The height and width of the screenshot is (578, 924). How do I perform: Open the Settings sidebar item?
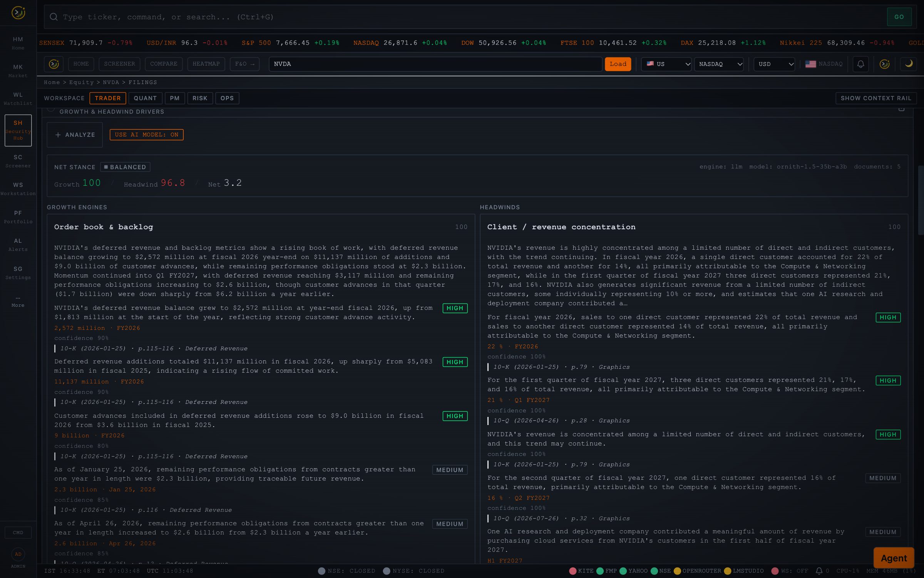(x=18, y=272)
